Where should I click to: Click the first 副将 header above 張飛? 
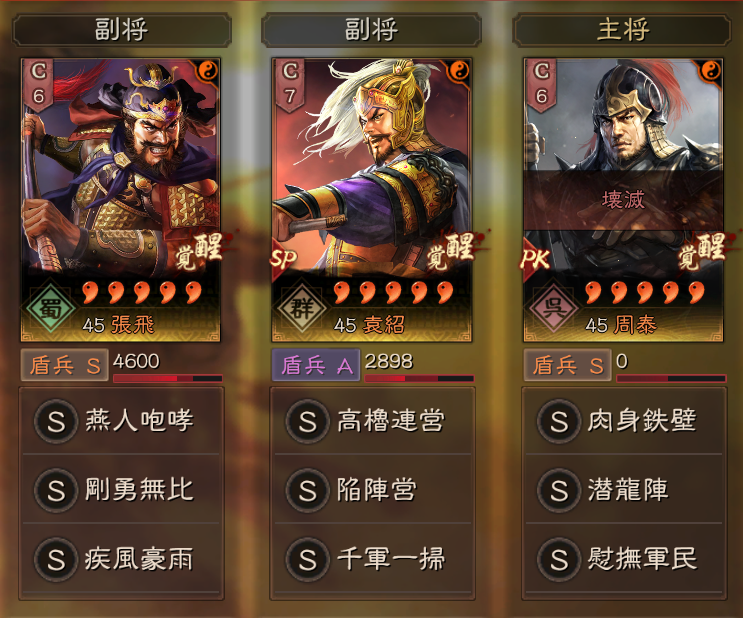(x=121, y=30)
